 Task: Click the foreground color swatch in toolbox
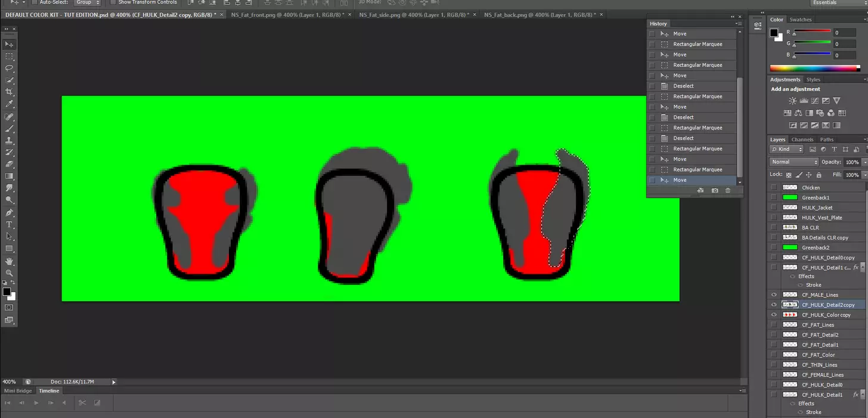pos(7,292)
